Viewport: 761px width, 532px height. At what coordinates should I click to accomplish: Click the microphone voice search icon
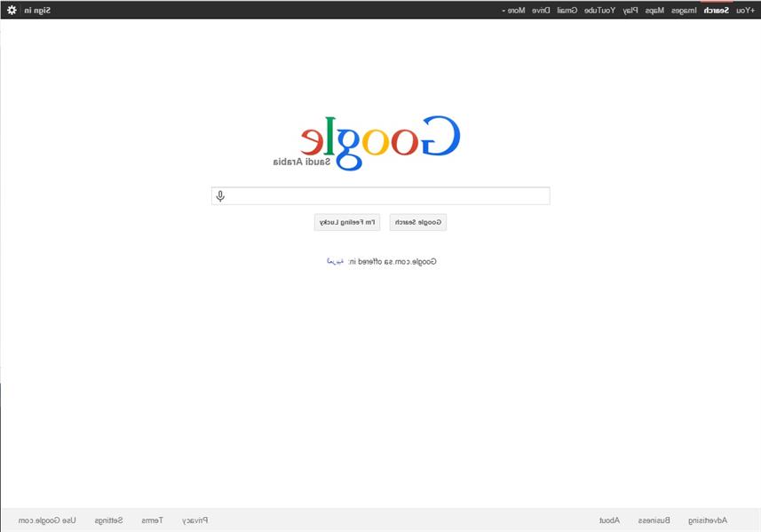[220, 195]
